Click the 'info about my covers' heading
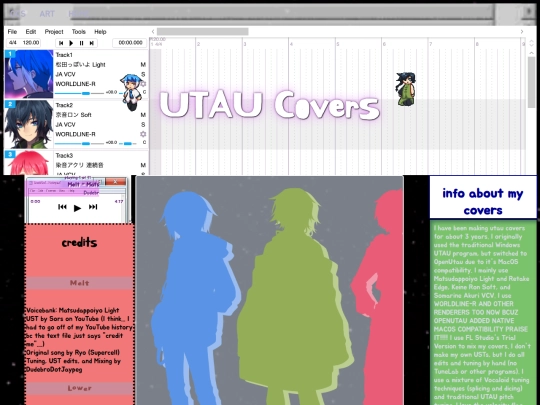This screenshot has height=405, width=540. click(x=483, y=201)
